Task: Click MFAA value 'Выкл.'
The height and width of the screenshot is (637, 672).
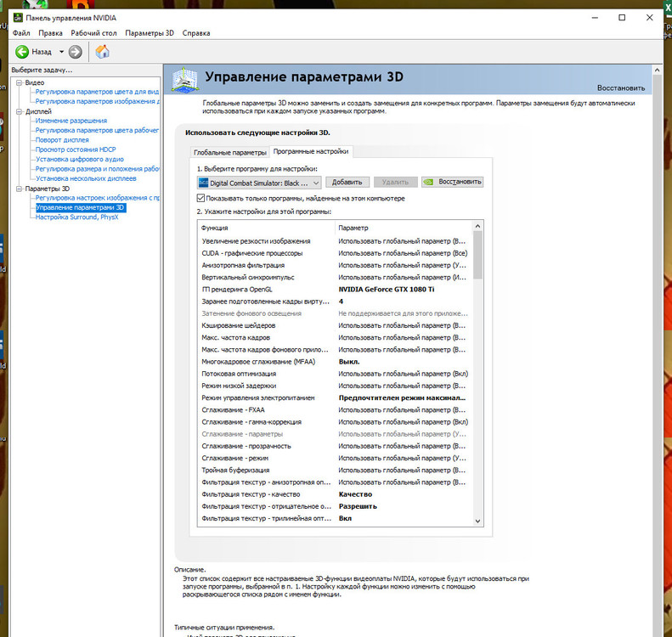Action: 349,362
